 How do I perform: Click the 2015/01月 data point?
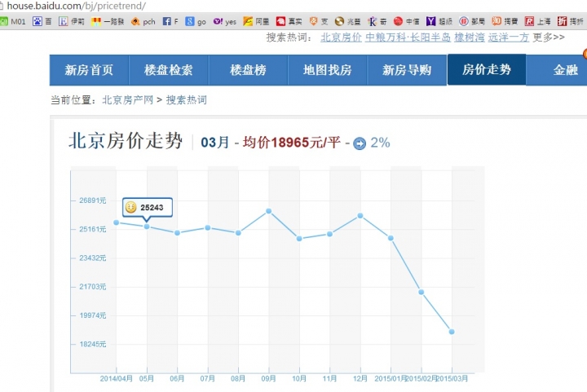tap(391, 238)
